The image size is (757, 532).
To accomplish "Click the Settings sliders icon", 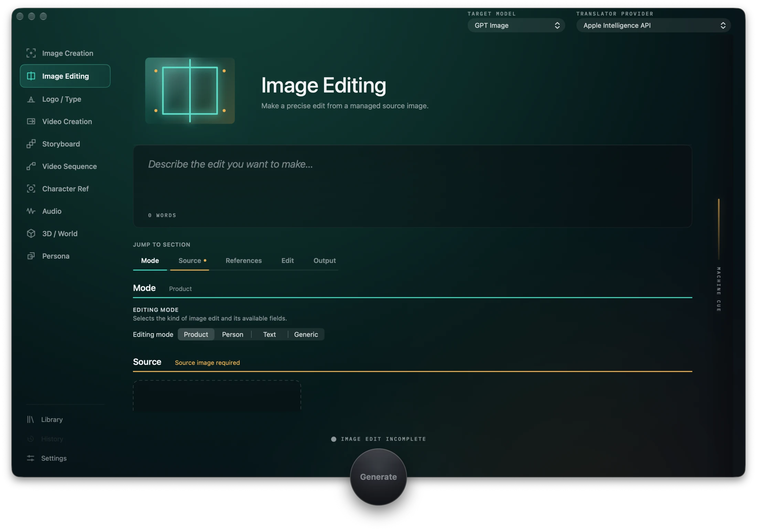I will 31,458.
